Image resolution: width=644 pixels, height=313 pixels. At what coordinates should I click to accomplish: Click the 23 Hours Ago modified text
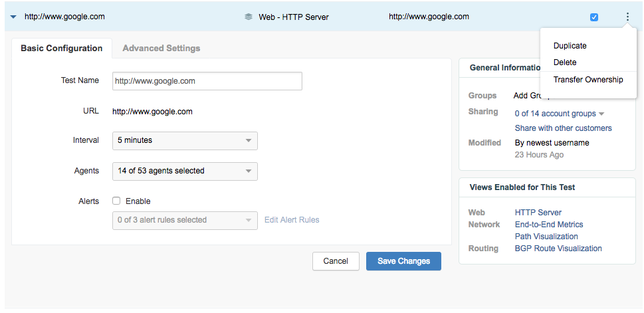539,155
